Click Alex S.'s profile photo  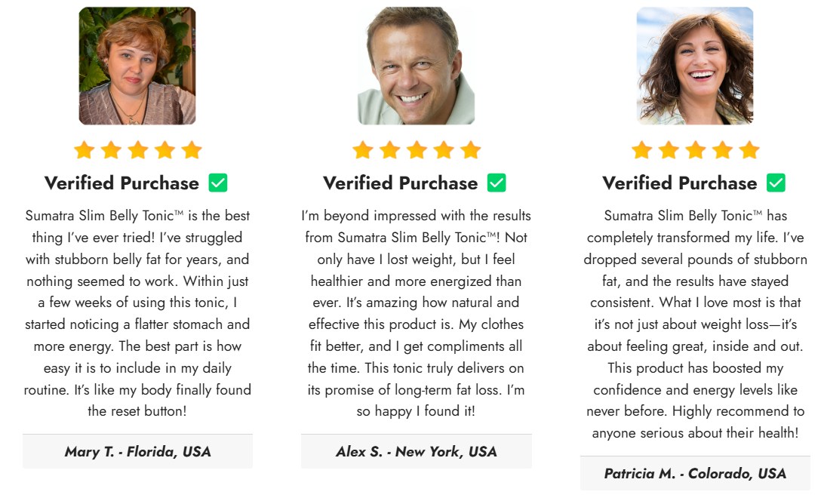(417, 66)
